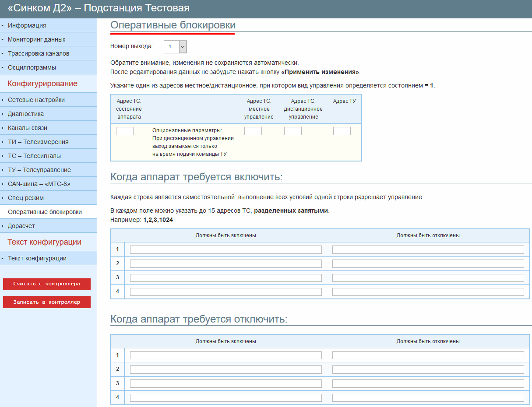Screen dimensions: 532x407
Task: Go to Мониторинг данных page
Action: click(36, 39)
